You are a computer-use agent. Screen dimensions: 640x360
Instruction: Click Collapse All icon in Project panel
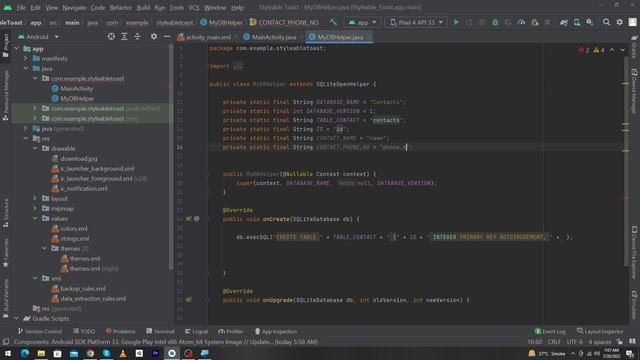[x=137, y=36]
